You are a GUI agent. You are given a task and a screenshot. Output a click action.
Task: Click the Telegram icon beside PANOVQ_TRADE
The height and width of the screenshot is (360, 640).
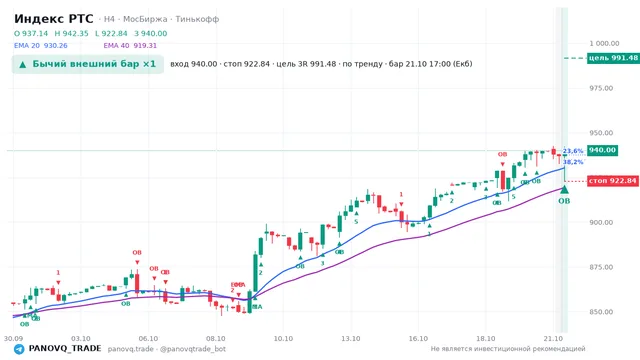coord(19,349)
